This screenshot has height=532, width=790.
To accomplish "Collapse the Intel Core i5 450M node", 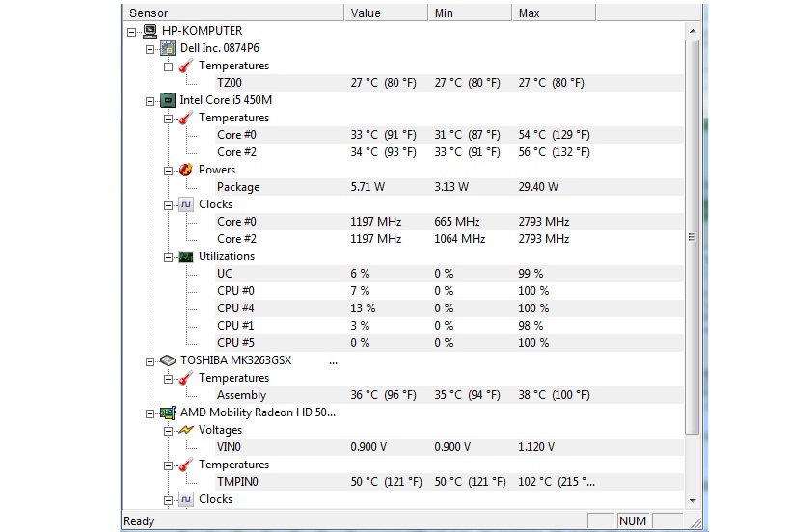I will 150,100.
